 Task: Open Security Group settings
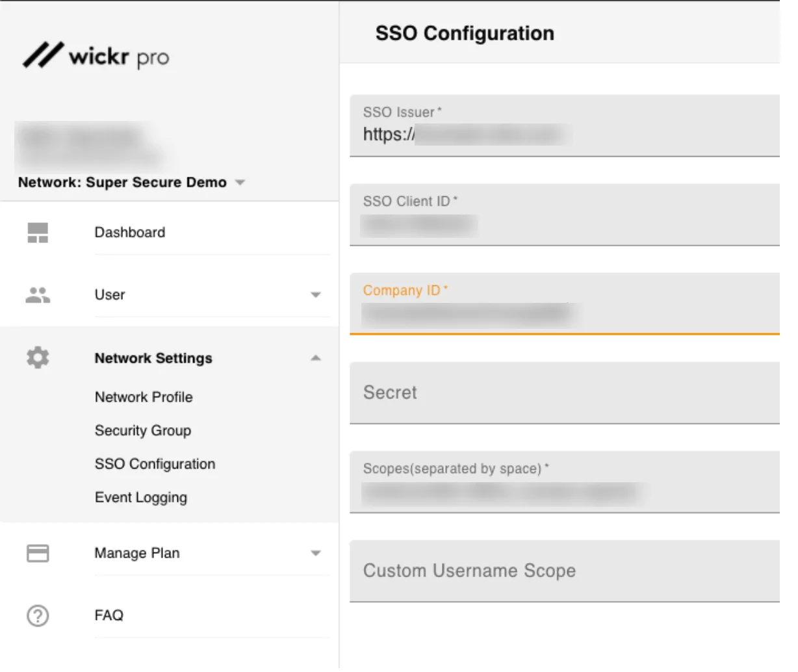point(143,431)
